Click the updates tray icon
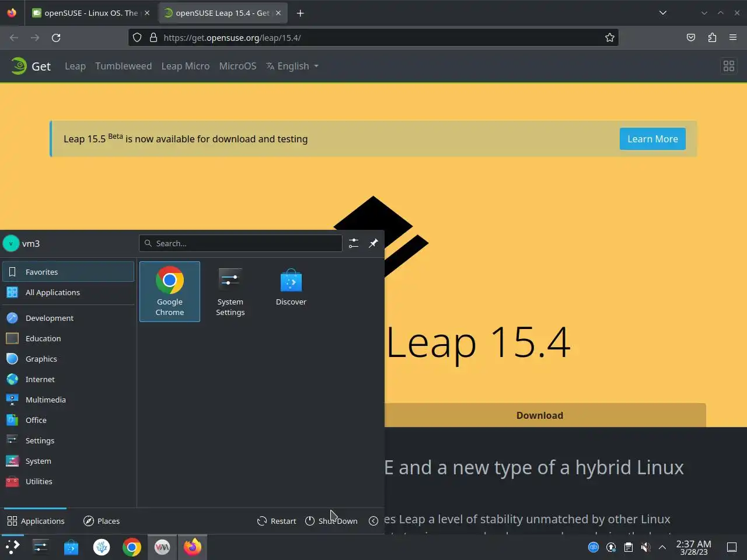The height and width of the screenshot is (560, 747). click(x=611, y=547)
